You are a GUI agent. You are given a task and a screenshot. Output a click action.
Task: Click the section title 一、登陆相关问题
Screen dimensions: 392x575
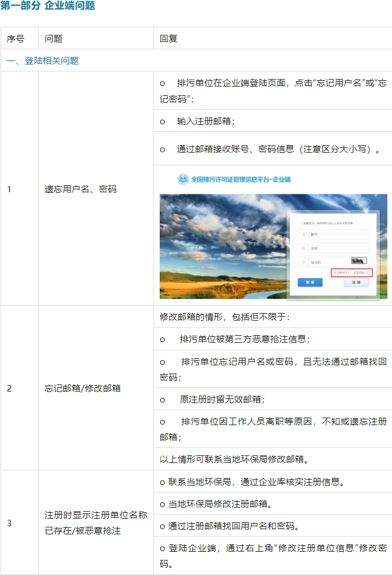click(x=43, y=61)
